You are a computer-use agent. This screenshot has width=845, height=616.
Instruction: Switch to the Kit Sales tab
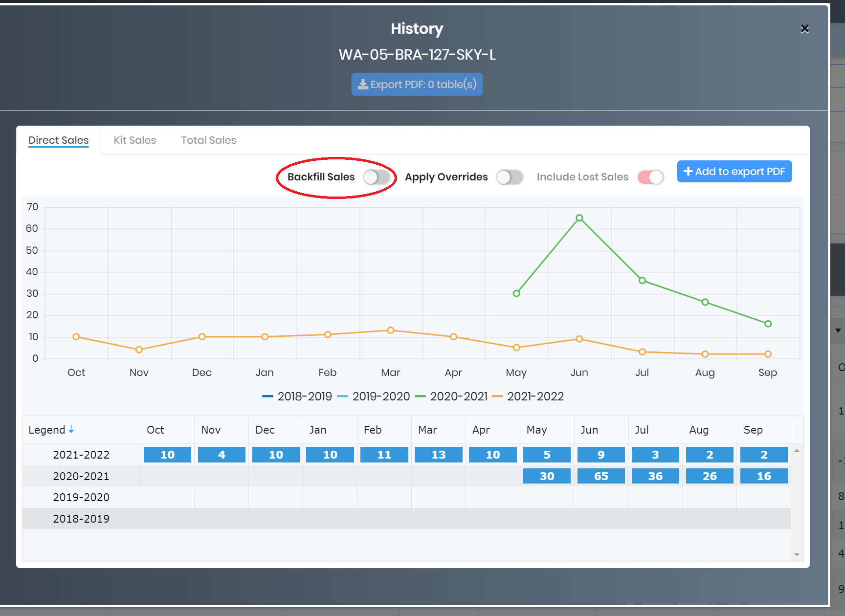click(135, 140)
